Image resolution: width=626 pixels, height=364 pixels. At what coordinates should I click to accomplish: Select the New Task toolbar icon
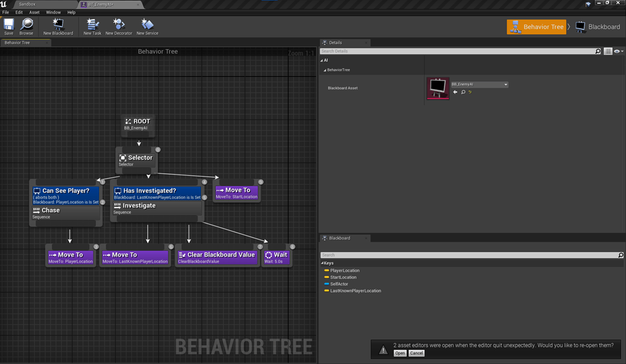pos(92,26)
